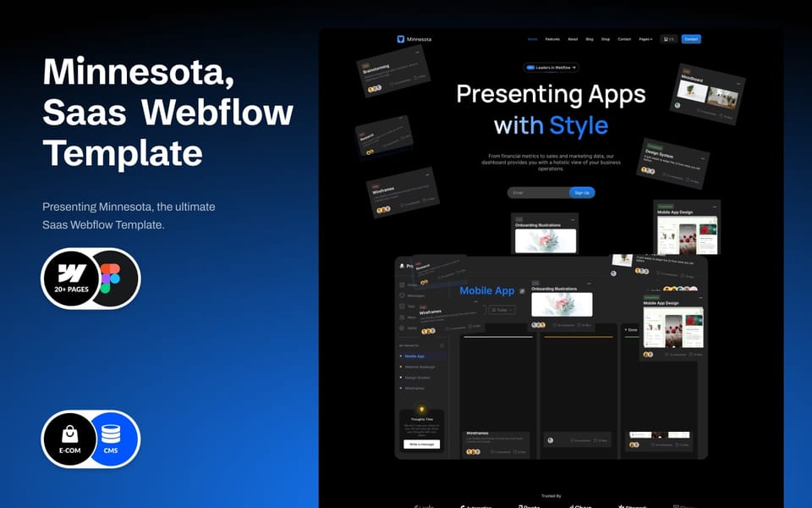Click the Write a message button
The width and height of the screenshot is (812, 508).
pyautogui.click(x=421, y=444)
